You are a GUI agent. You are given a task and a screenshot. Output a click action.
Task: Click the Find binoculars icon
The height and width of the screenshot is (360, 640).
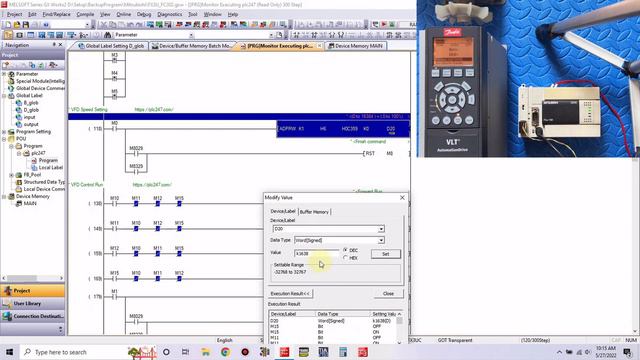click(107, 35)
